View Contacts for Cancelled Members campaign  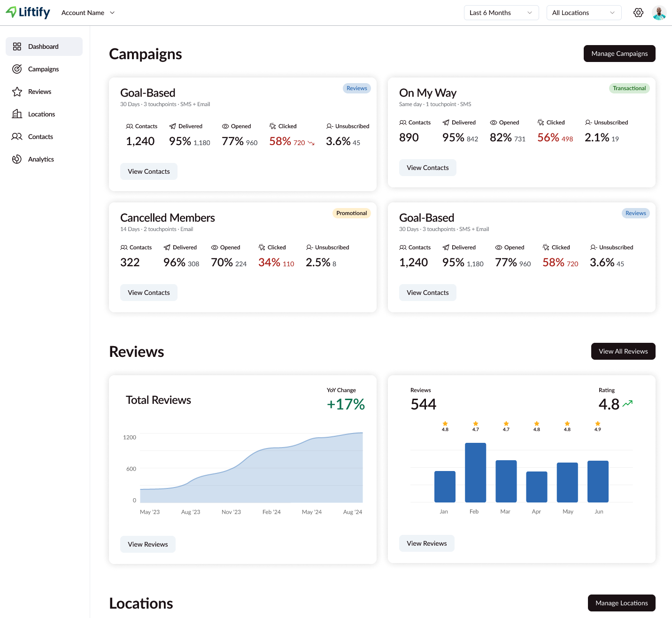(x=149, y=293)
